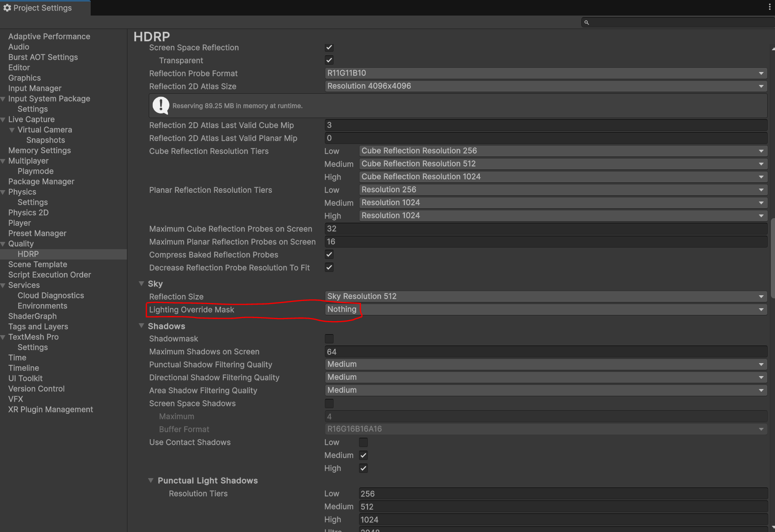The image size is (775, 532).
Task: Open the Tags and Layers settings page
Action: 38,326
